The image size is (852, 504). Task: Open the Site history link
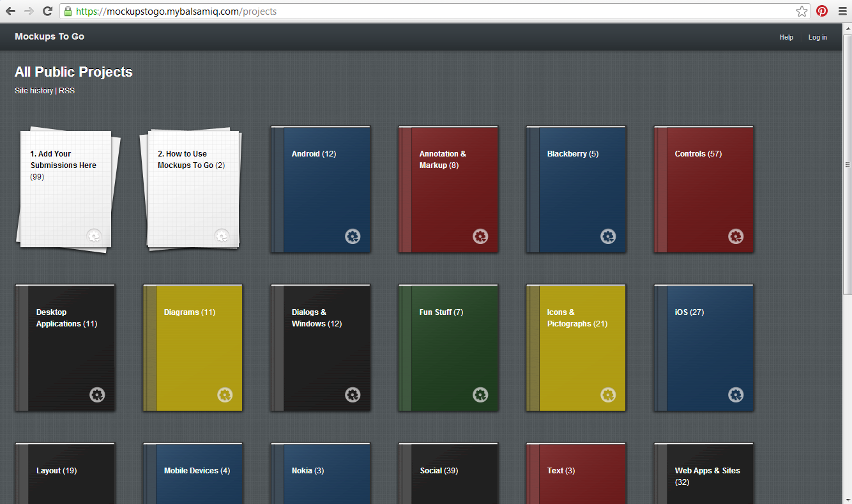(x=34, y=91)
